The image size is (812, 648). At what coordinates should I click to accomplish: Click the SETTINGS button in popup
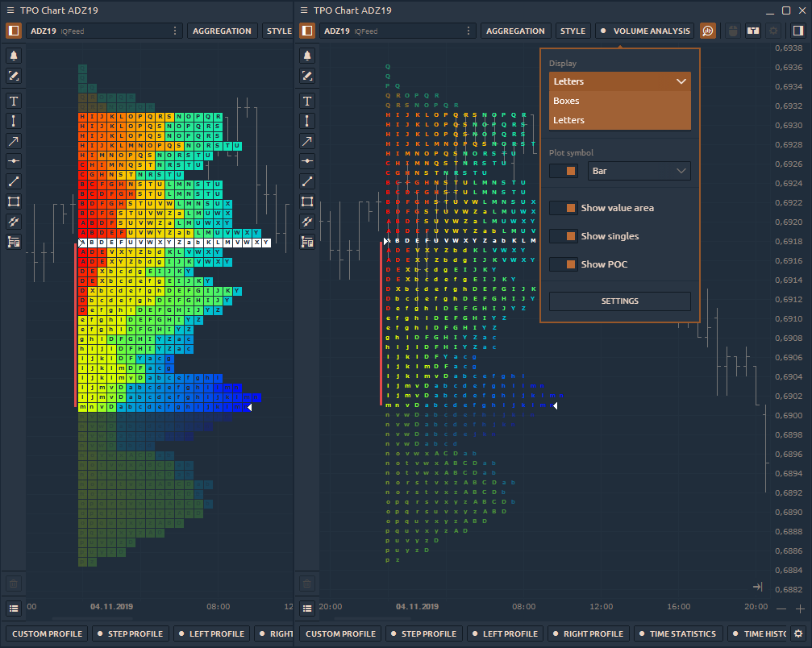point(620,301)
